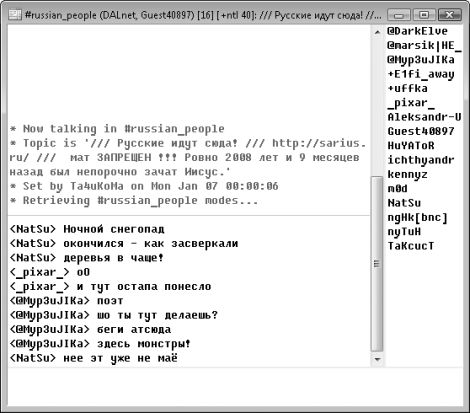Select _pixar_ in the nick list
Viewport: 470px width, 413px height.
pyautogui.click(x=411, y=103)
